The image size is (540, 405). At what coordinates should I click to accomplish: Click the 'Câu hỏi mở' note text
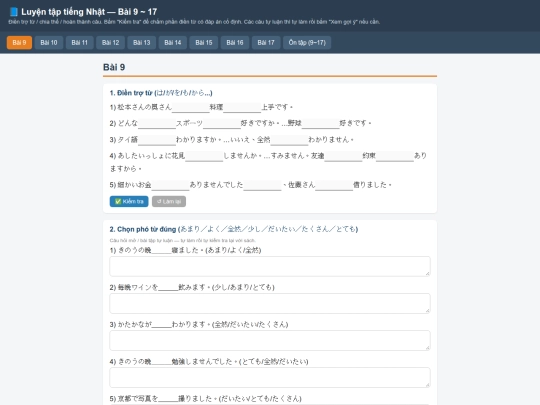[183, 240]
